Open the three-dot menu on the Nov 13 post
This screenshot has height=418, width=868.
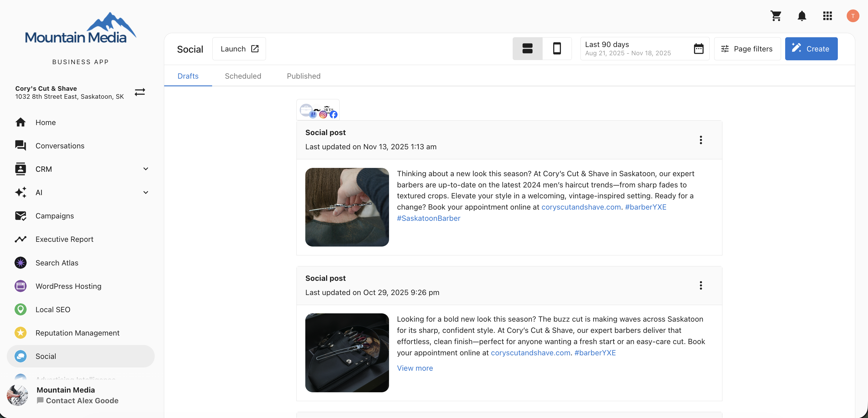(x=701, y=140)
